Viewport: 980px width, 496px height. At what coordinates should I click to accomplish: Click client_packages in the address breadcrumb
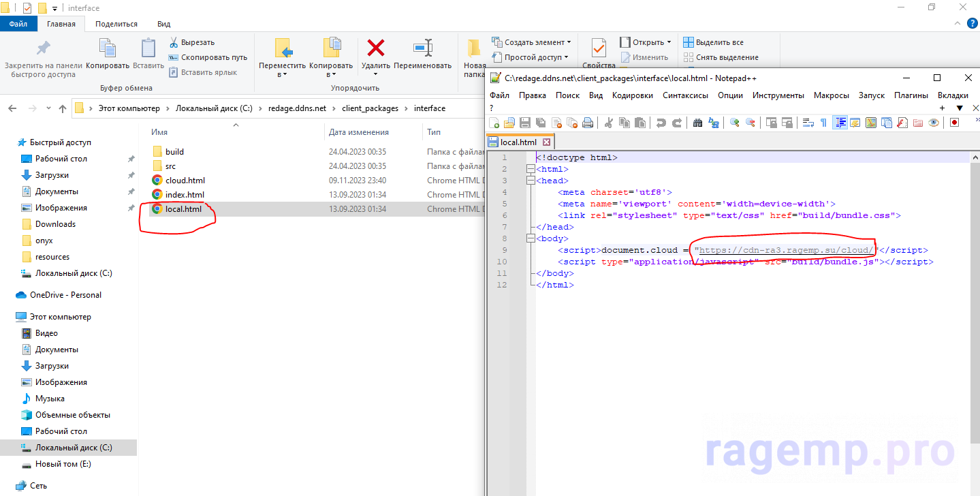(370, 108)
